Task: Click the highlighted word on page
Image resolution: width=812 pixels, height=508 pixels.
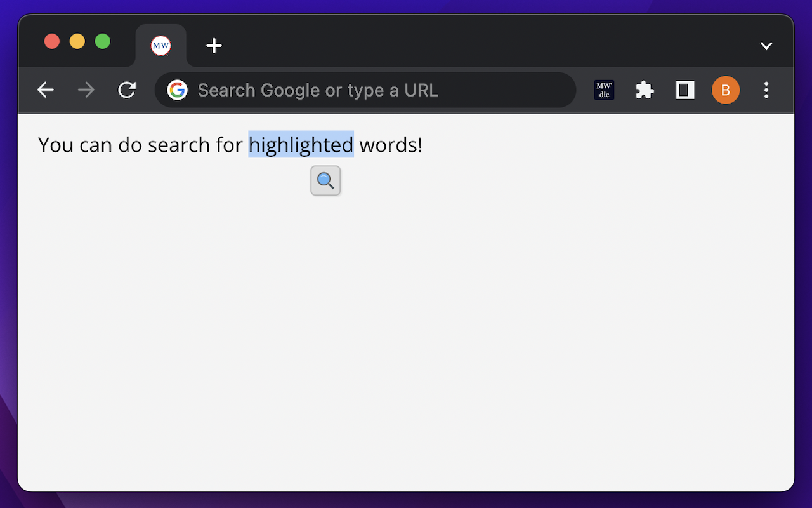Action: click(x=301, y=145)
